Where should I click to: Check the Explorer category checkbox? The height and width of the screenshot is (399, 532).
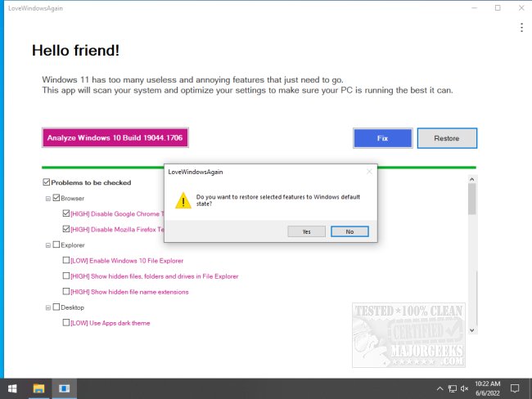click(x=56, y=244)
